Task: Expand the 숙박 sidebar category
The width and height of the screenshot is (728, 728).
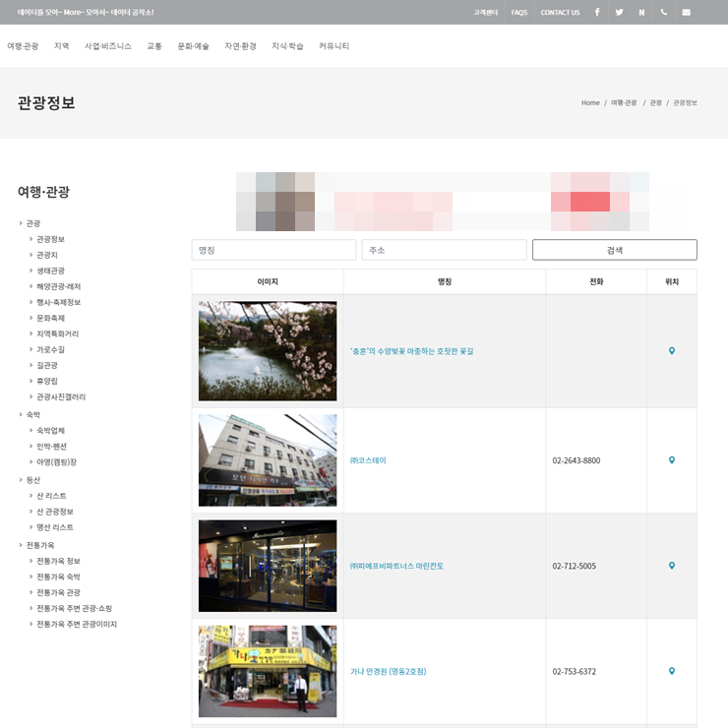Action: (33, 414)
